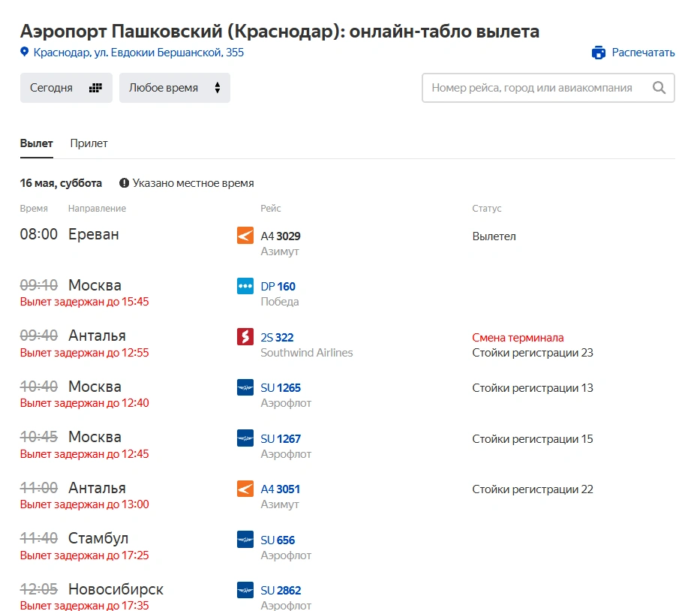Click the Направление column header

pos(97,209)
